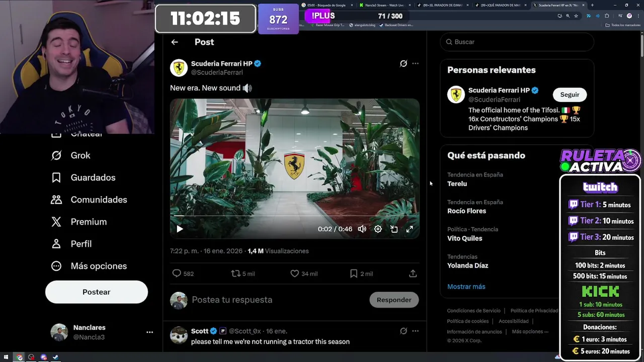The height and width of the screenshot is (362, 644).
Task: Open Grok in the sidebar
Action: (x=71, y=155)
